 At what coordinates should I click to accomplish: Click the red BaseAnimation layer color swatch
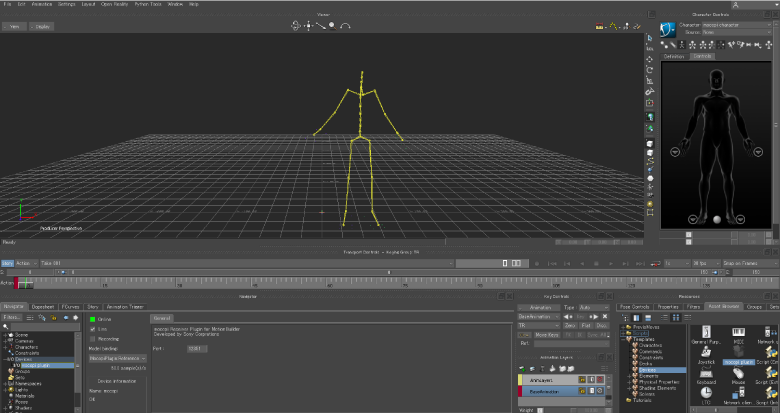point(521,392)
